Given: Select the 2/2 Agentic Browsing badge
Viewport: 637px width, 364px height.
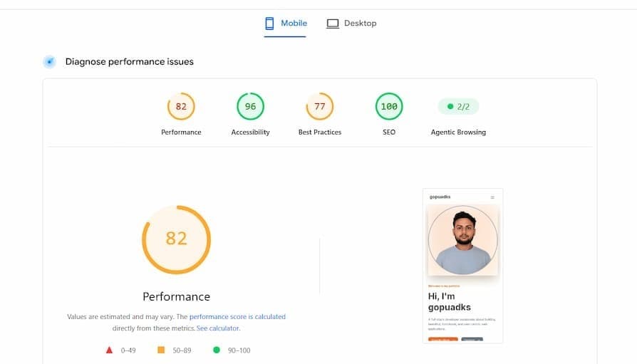Looking at the screenshot, I should 458,106.
